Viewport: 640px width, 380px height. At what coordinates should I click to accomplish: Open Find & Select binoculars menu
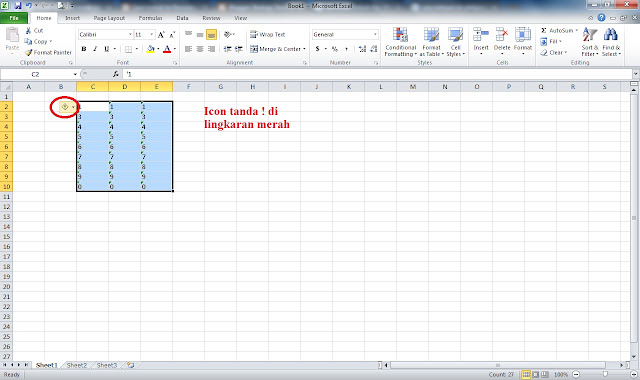click(x=611, y=42)
